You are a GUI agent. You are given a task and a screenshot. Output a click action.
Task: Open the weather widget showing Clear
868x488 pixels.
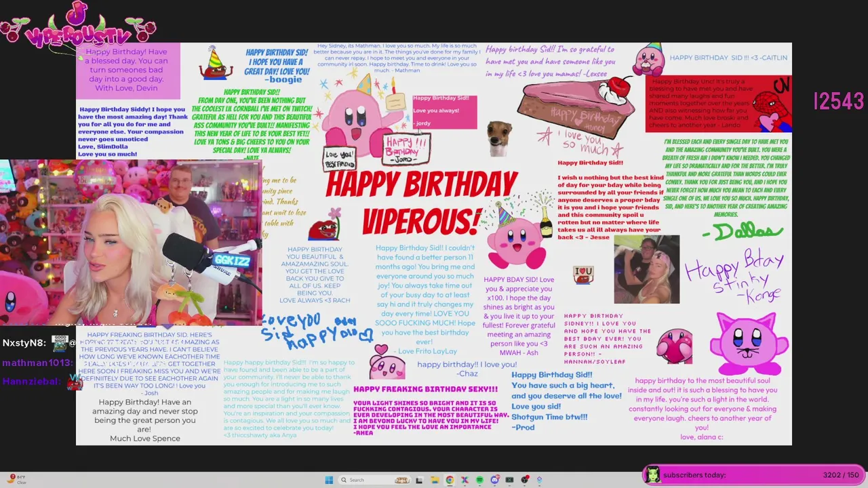(16, 479)
